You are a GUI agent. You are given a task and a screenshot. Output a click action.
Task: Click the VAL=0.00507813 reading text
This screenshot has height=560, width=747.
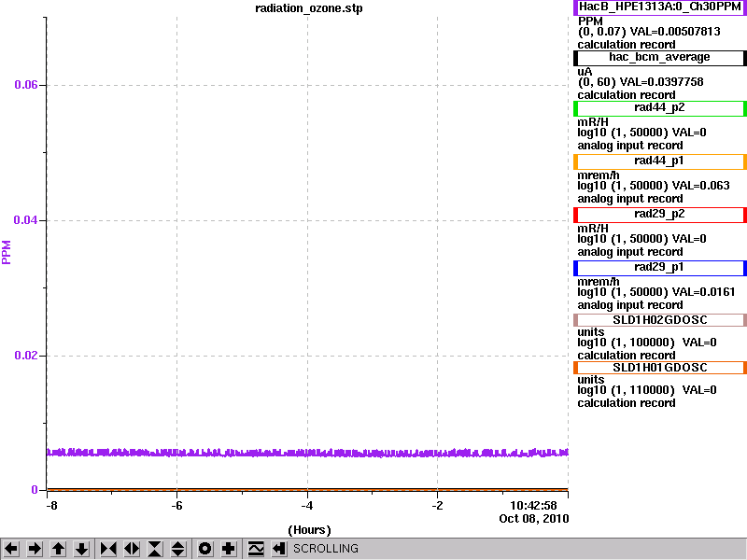(675, 32)
